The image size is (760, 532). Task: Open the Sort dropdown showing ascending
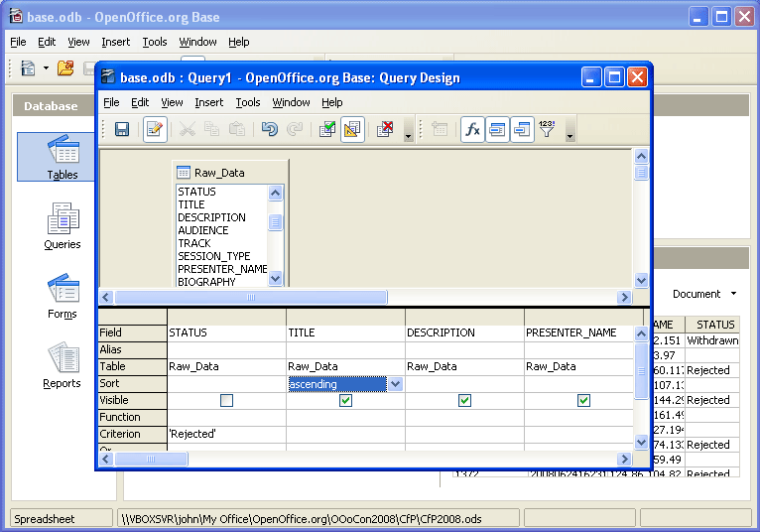click(x=395, y=384)
